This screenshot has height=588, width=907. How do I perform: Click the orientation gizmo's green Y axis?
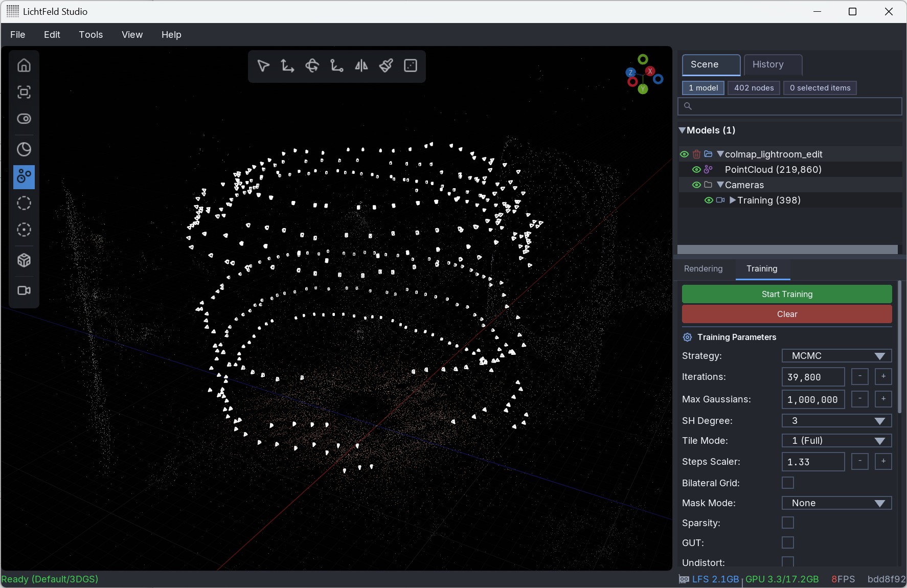pos(643,89)
